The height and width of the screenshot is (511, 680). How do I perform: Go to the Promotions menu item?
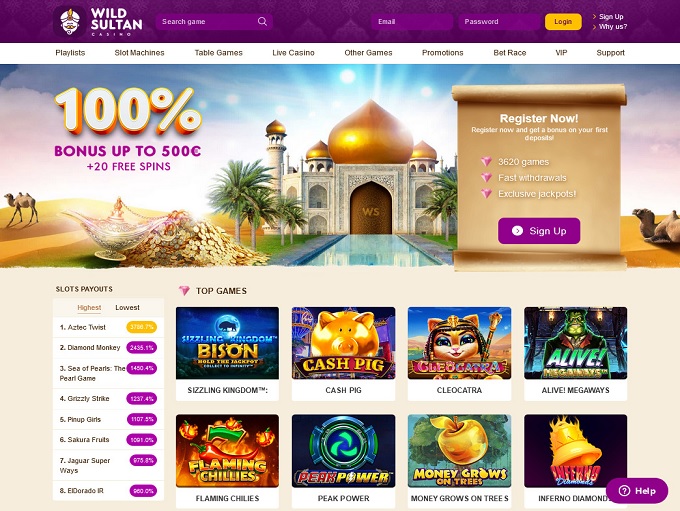click(442, 53)
